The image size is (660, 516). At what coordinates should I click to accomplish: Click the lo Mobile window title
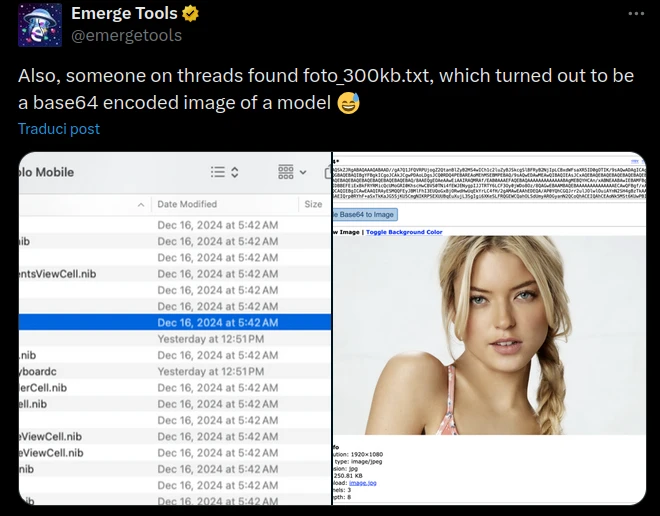(x=47, y=172)
